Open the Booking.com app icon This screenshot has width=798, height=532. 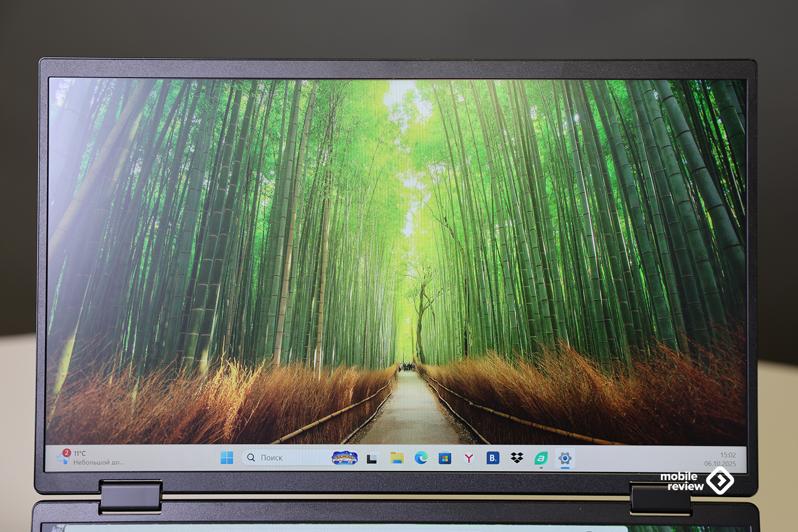pos(493,458)
